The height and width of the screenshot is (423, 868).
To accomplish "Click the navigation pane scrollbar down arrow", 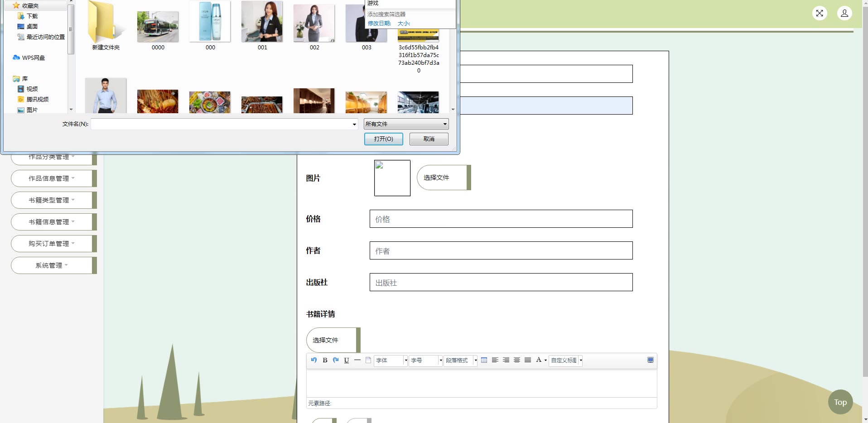I will (71, 110).
